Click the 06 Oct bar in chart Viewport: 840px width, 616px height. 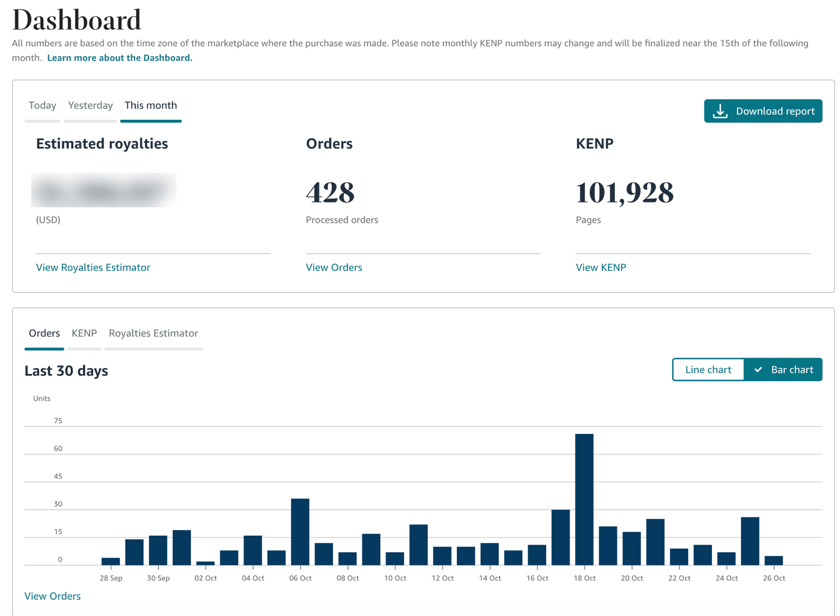[x=300, y=532]
